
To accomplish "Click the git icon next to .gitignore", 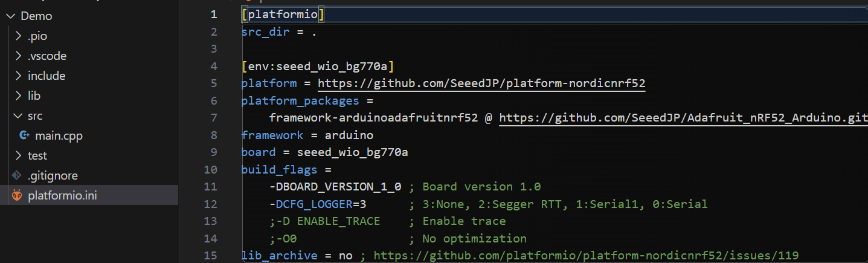I will [17, 176].
